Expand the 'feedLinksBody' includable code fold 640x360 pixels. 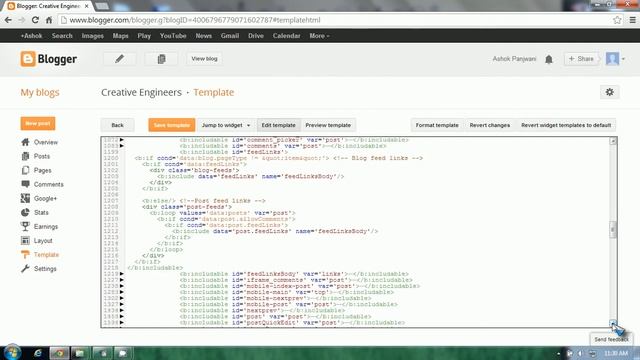122,274
